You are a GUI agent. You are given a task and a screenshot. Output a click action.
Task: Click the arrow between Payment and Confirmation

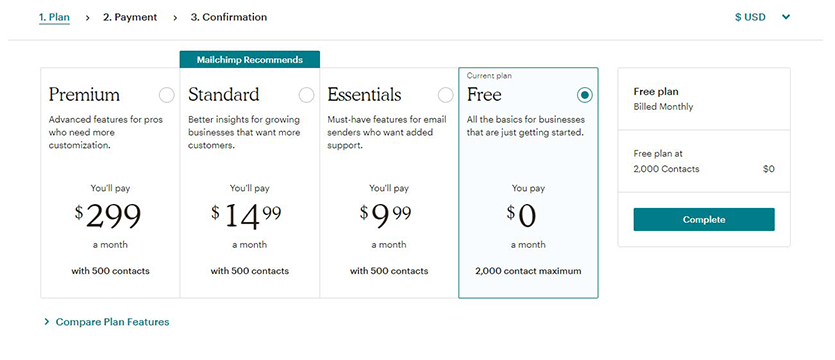point(175,18)
